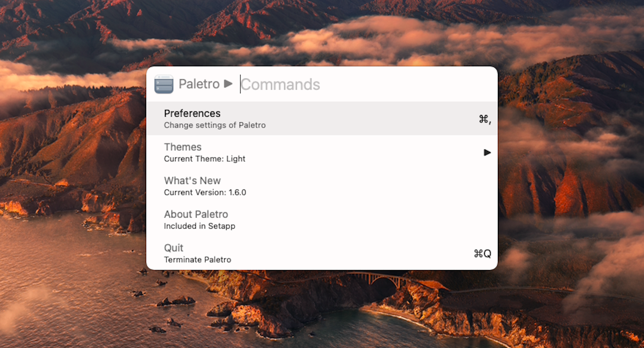Select the Quit command title

tap(174, 248)
